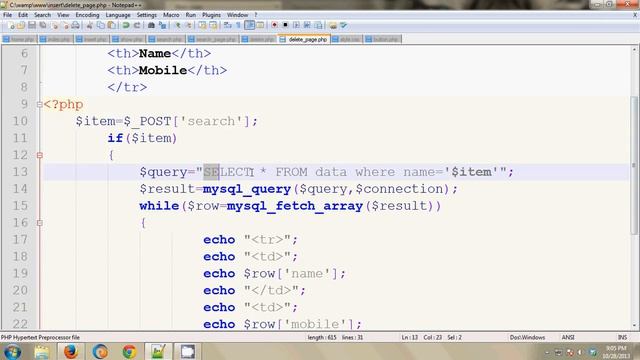Open the View menu

tap(63, 15)
